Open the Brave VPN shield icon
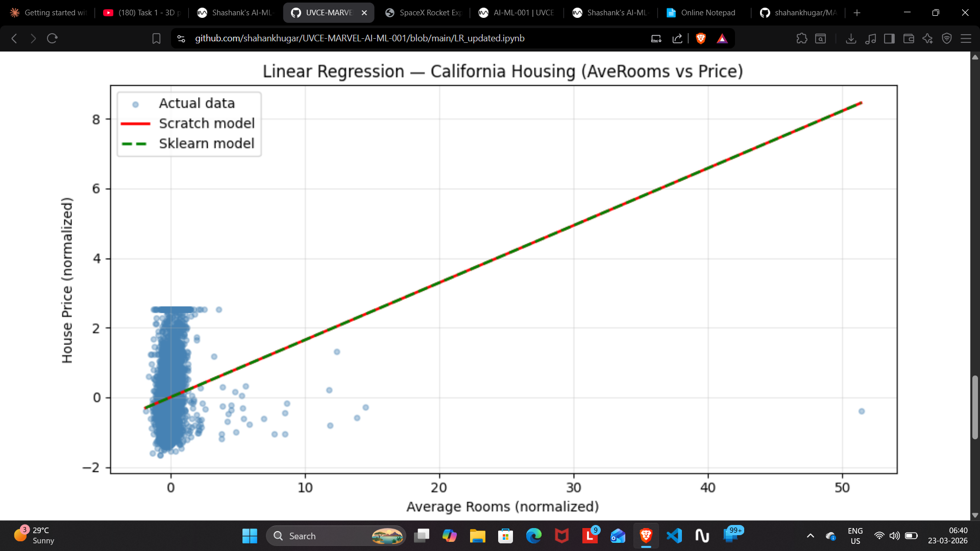 pos(947,38)
